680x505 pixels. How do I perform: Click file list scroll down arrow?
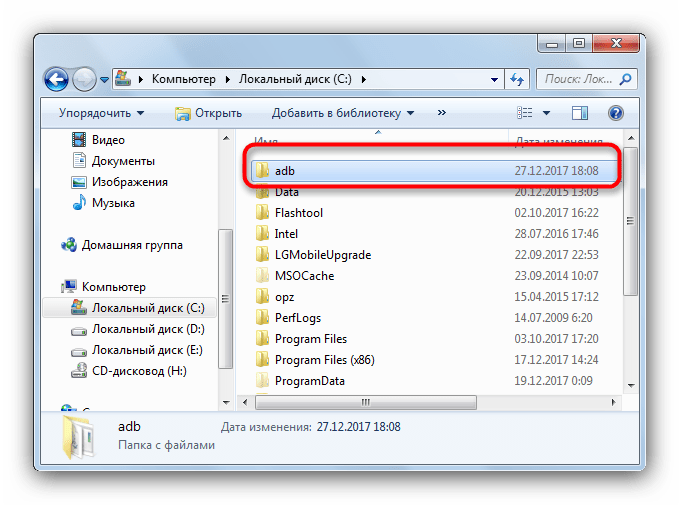[631, 385]
